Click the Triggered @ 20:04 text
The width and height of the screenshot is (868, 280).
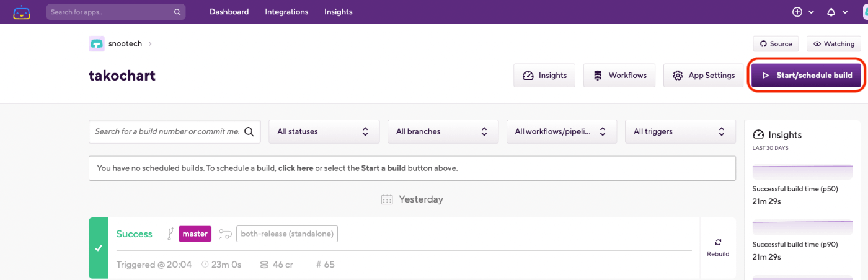[x=155, y=265]
